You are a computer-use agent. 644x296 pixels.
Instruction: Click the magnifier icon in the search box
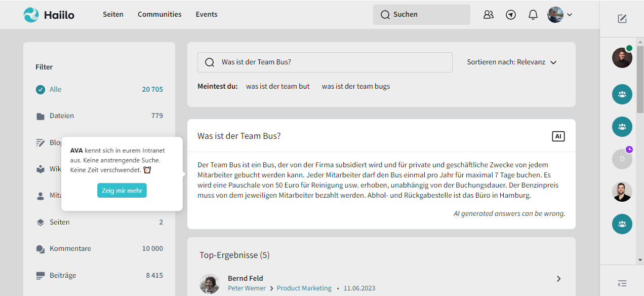[210, 62]
